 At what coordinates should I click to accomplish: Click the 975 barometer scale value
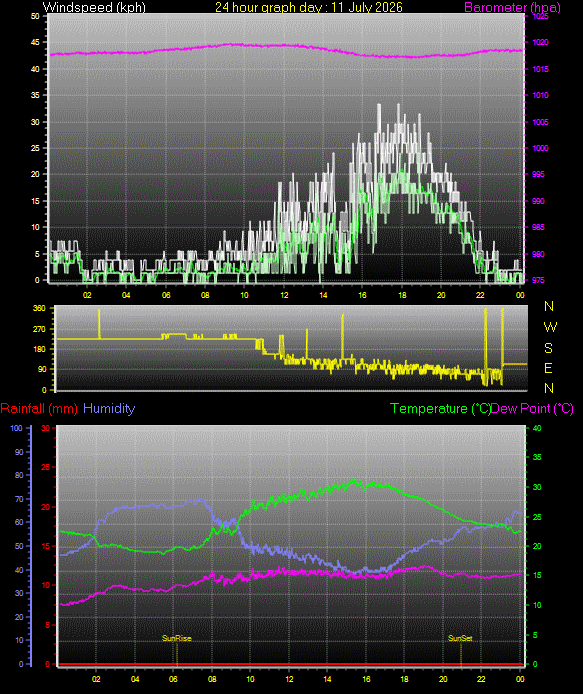pos(538,280)
